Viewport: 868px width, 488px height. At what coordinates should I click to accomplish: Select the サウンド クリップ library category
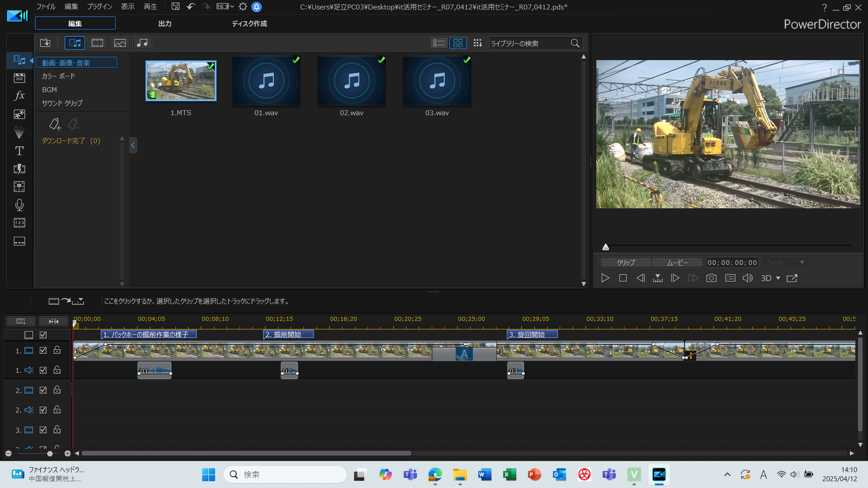tap(62, 103)
